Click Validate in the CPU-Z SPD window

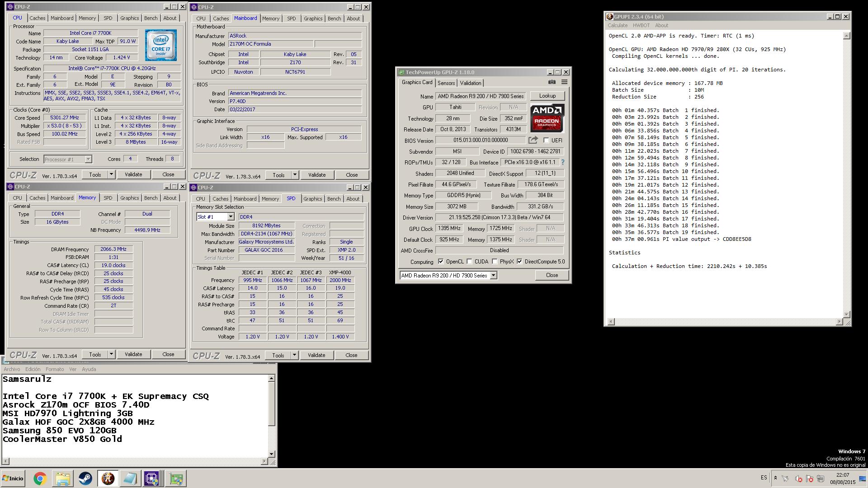(316, 355)
